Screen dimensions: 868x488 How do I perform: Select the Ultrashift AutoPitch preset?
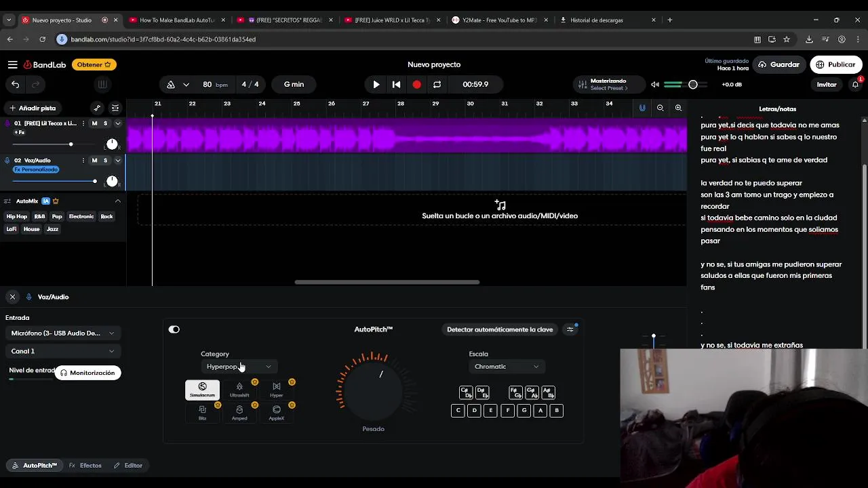point(239,390)
